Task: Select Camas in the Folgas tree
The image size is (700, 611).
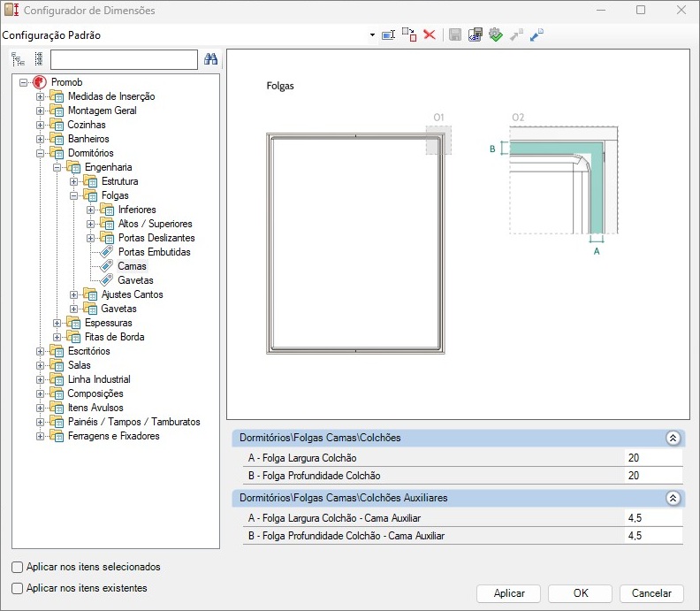Action: coord(132,266)
